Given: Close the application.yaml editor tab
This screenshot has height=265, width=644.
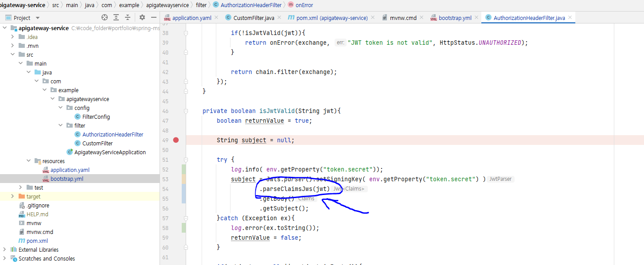Looking at the screenshot, I should pyautogui.click(x=216, y=18).
